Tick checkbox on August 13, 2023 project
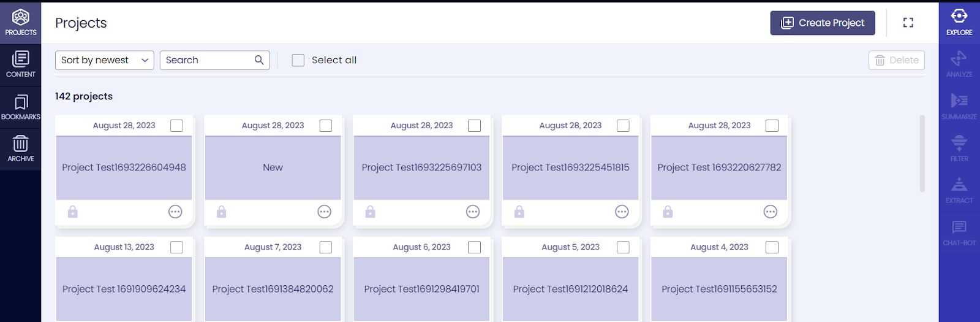The width and height of the screenshot is (980, 322). pos(176,247)
